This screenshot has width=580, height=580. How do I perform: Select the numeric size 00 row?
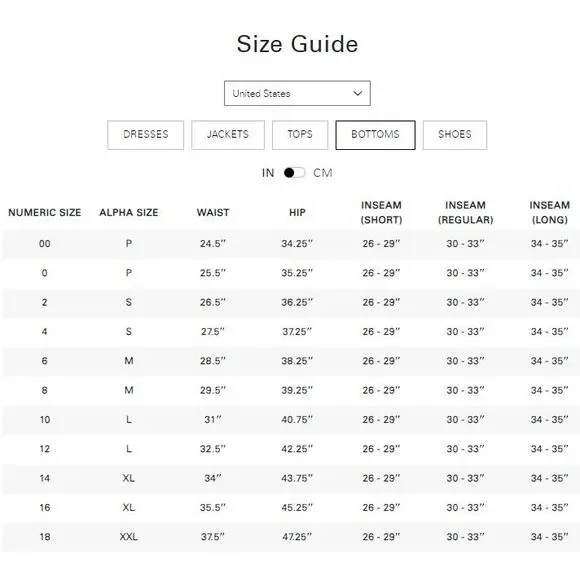290,244
